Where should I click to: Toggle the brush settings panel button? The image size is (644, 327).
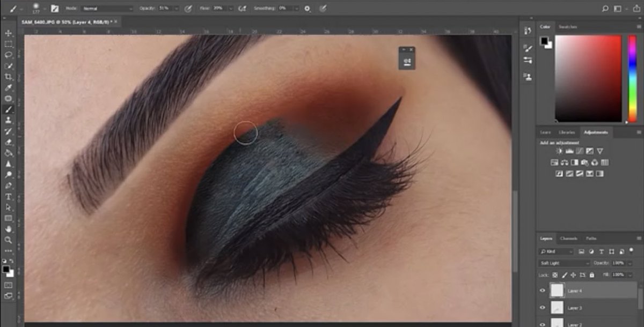54,9
